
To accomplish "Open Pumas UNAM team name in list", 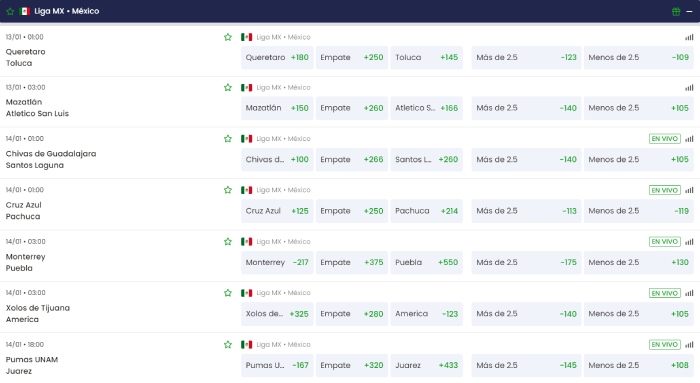I will click(x=32, y=360).
